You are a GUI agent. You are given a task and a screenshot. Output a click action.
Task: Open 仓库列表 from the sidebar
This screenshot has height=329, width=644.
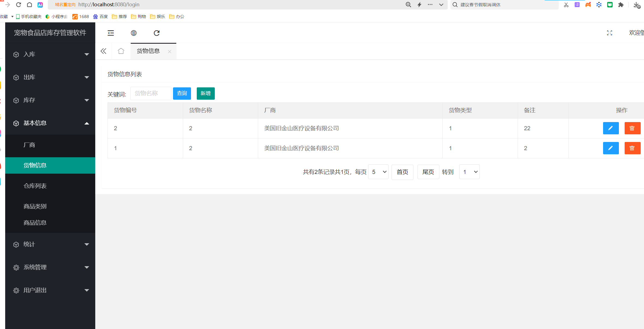pyautogui.click(x=35, y=186)
